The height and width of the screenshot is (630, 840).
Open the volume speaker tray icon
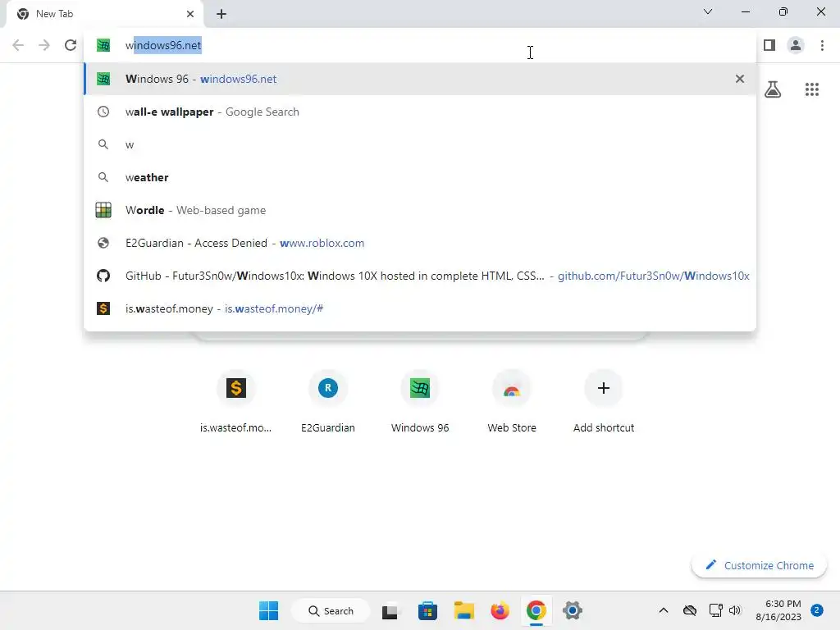(x=734, y=610)
